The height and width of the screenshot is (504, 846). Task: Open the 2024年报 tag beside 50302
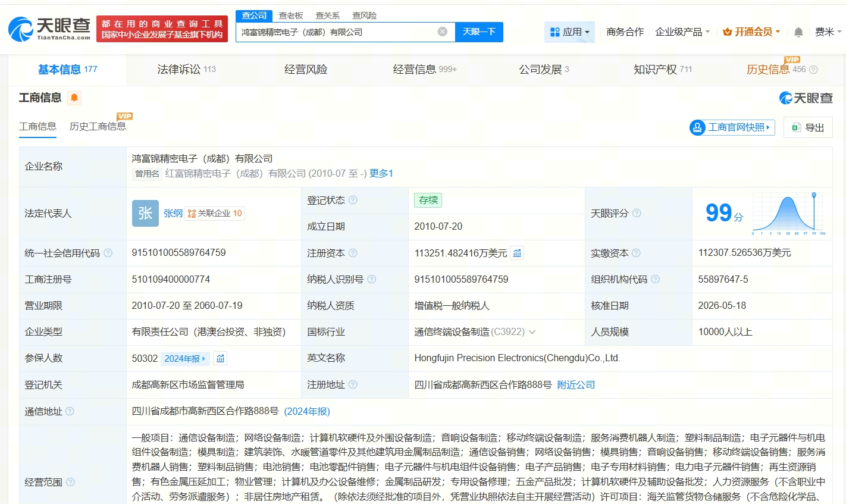[x=185, y=358]
